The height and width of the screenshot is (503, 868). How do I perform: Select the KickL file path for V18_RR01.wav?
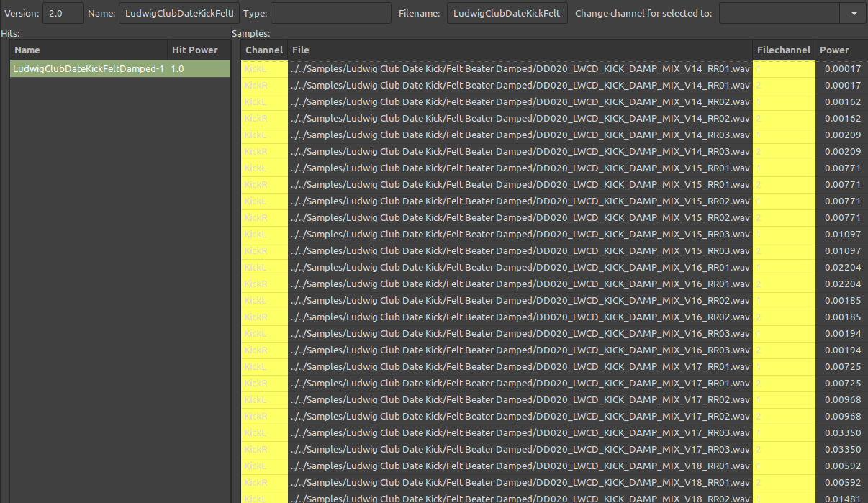point(520,466)
